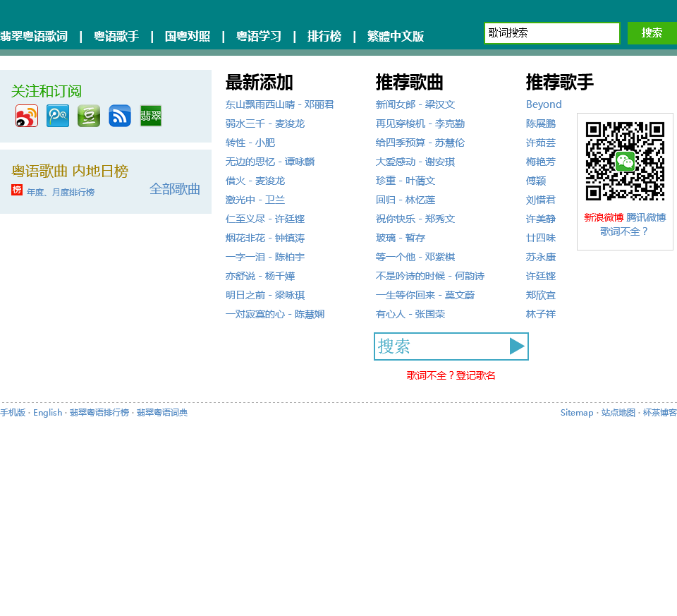Open 祝你快乐 - 郑秀文

(x=415, y=219)
